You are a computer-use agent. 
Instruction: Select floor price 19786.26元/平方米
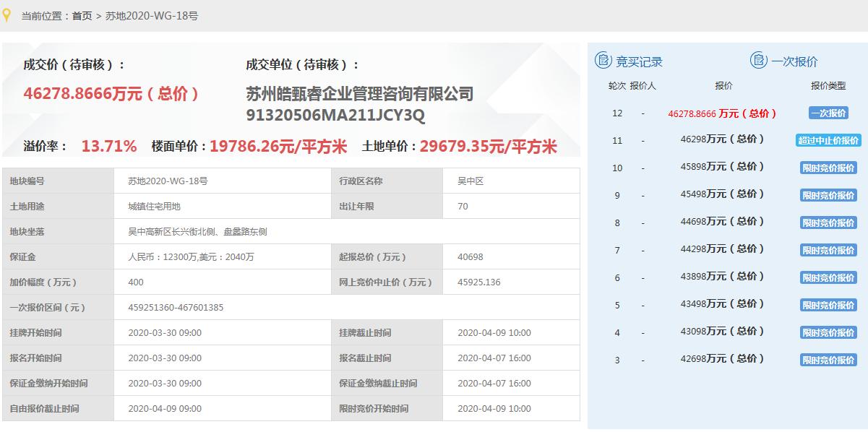(278, 147)
